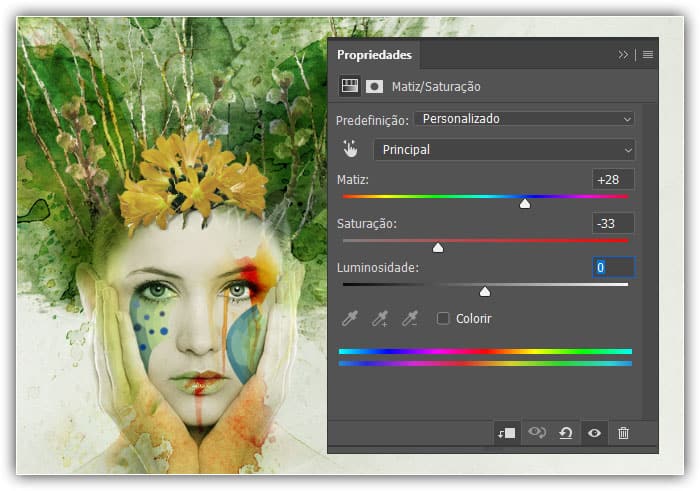Click the Matiz/Saturação adjustment icon

pos(350,86)
